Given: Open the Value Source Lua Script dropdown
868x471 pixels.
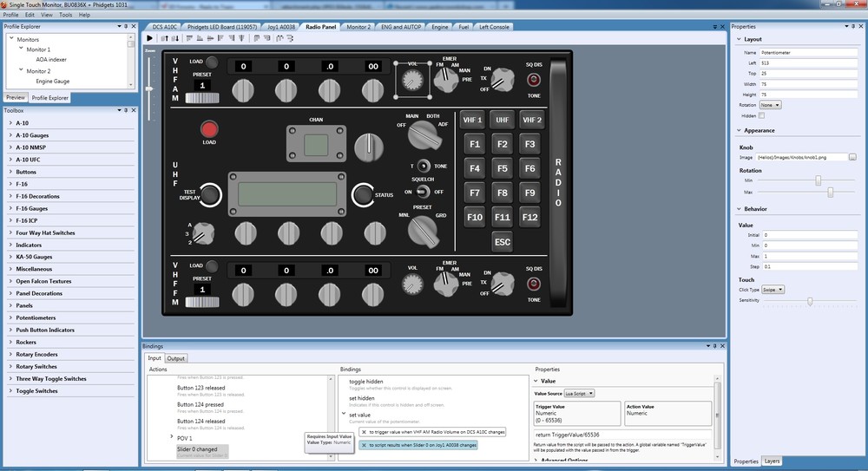Looking at the screenshot, I should (x=579, y=394).
